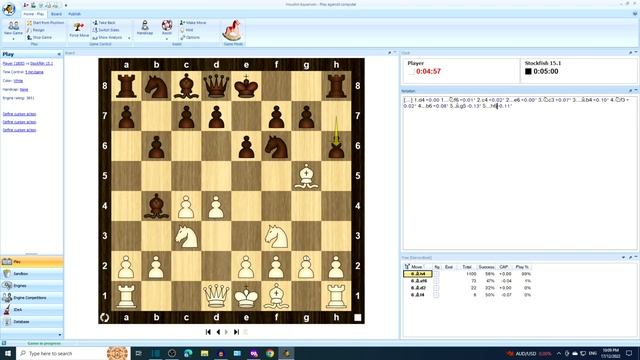Open the IDeA navigation item
The height and width of the screenshot is (360, 640).
[x=32, y=310]
